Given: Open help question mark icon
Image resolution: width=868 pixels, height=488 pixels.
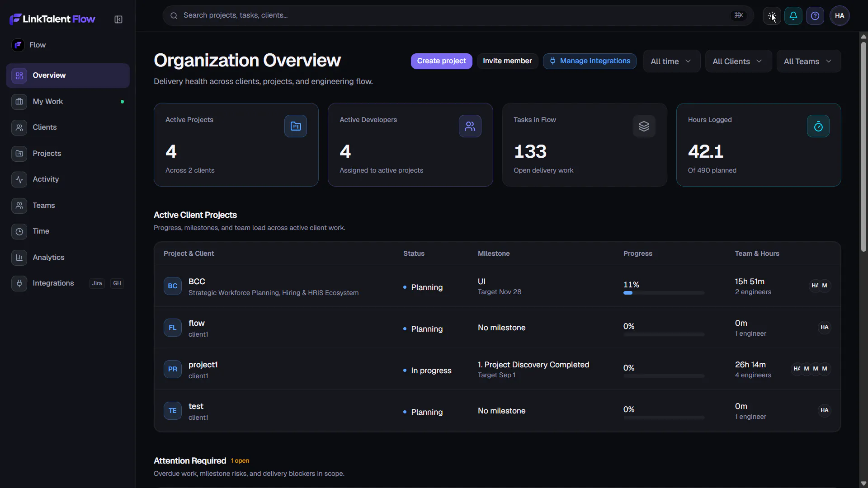Looking at the screenshot, I should 815,16.
